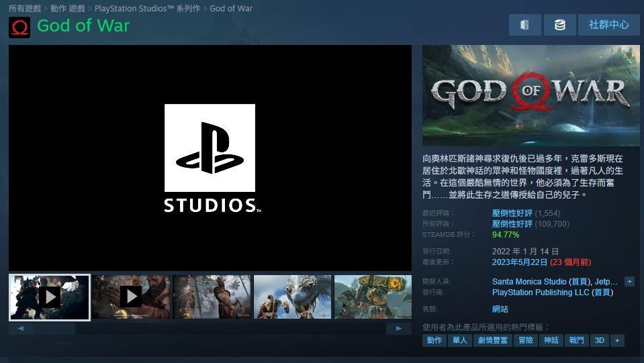Viewport: 644px width, 363px height.
Task: Click the God of War page title
Action: [83, 25]
